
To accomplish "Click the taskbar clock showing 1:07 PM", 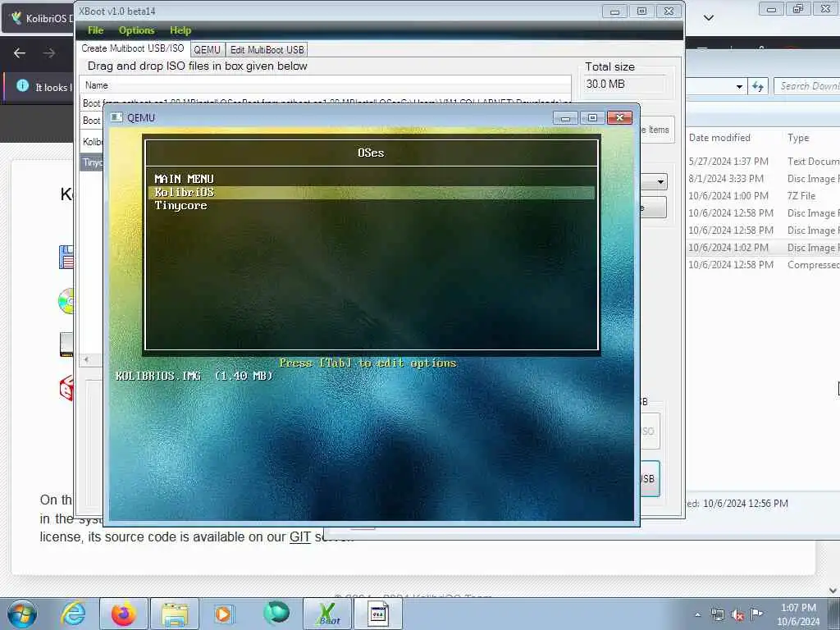I will point(798,614).
